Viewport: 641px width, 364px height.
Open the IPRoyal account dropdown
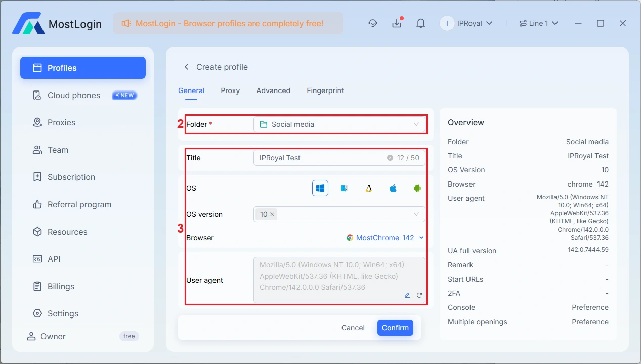(466, 23)
